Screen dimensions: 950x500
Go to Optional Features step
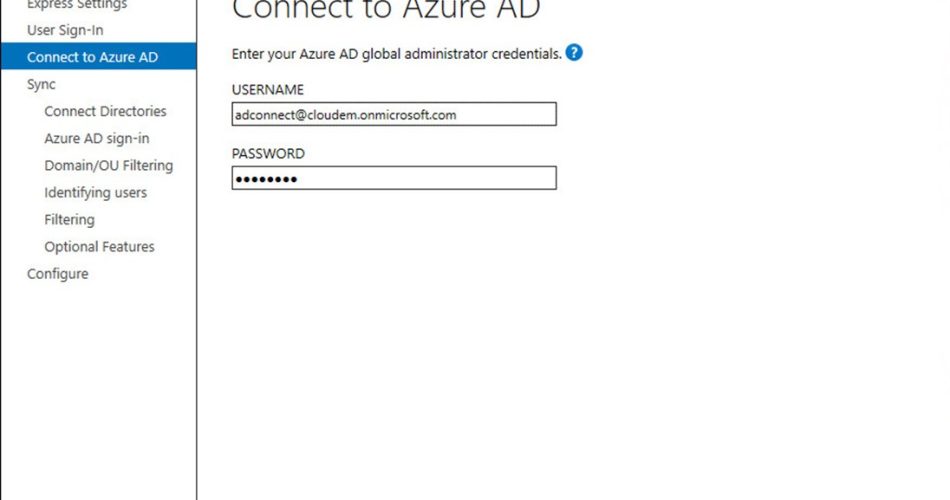coord(99,246)
